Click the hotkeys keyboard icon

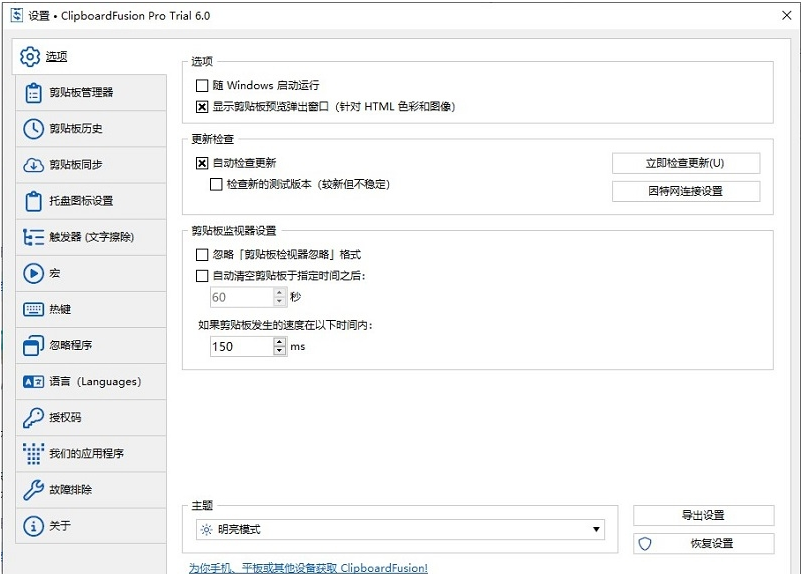(x=33, y=309)
